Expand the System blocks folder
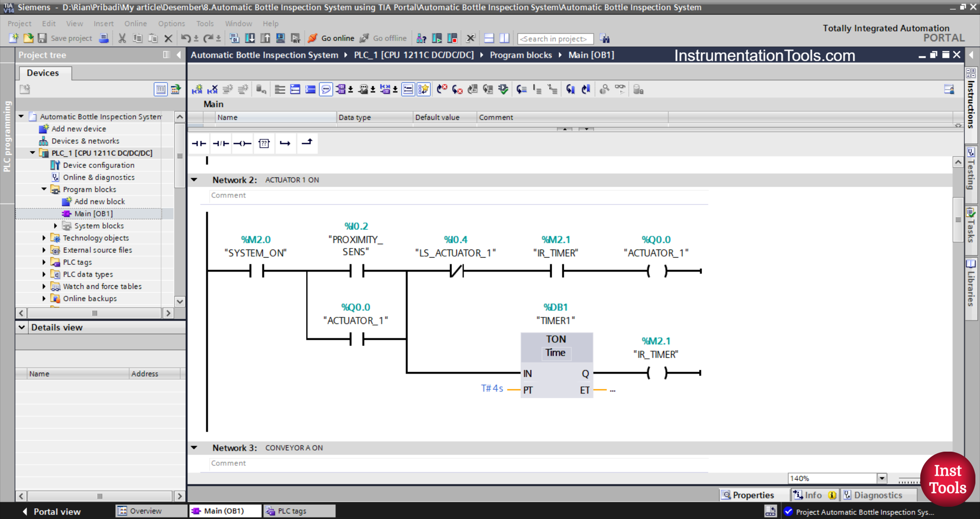 [x=56, y=226]
